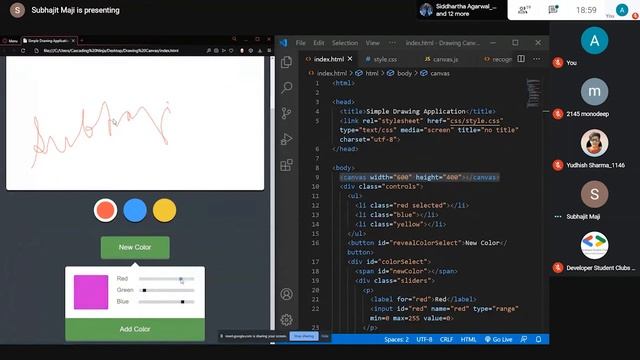Screen dimensions: 640x360
Task: Open the browser Menu button
Action: tap(10, 40)
